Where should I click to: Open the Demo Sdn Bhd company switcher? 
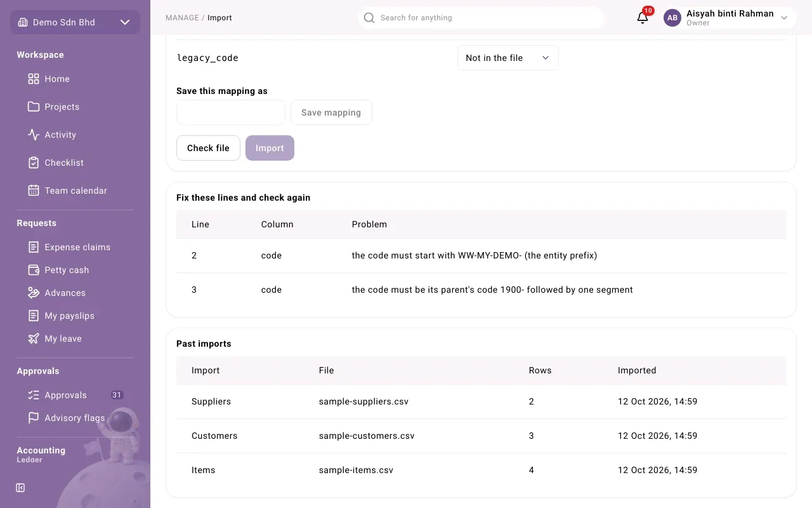tap(75, 22)
